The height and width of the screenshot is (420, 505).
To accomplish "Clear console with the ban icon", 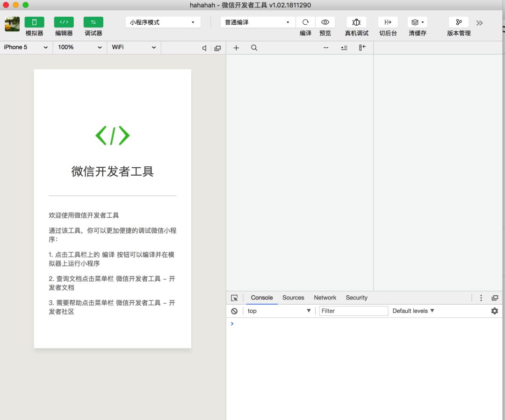I will tap(234, 311).
